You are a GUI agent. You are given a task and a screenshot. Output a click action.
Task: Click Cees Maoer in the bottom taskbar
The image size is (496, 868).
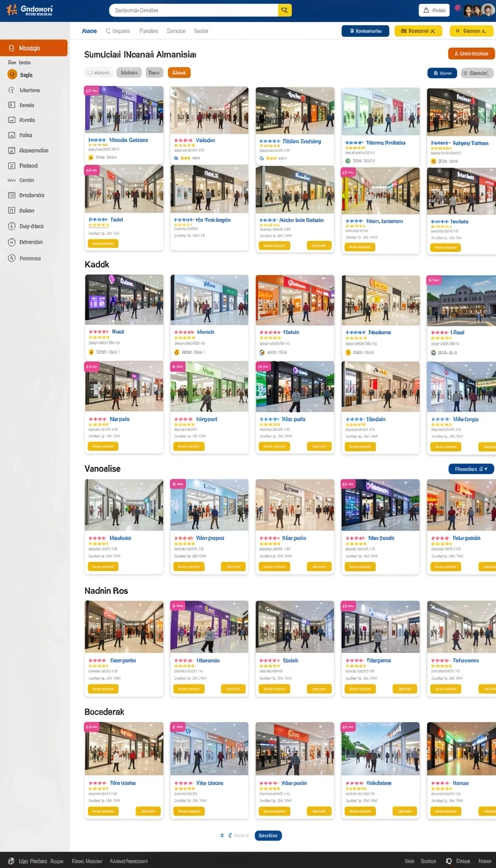(87, 862)
